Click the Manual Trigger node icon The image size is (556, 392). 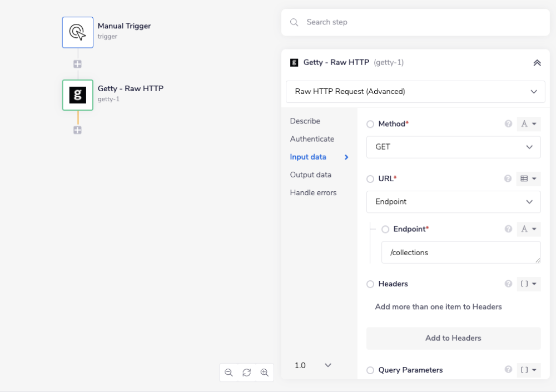click(x=77, y=32)
